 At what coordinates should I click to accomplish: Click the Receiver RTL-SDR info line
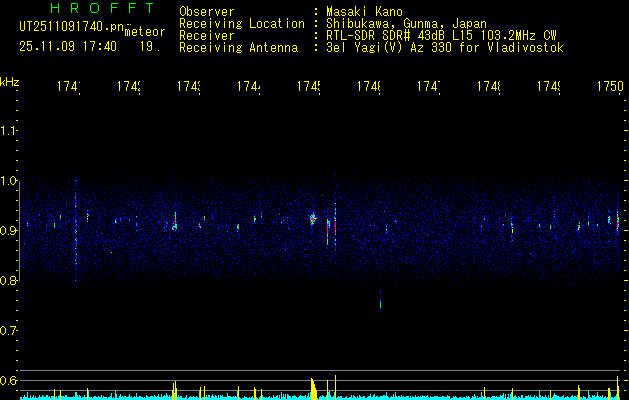368,36
